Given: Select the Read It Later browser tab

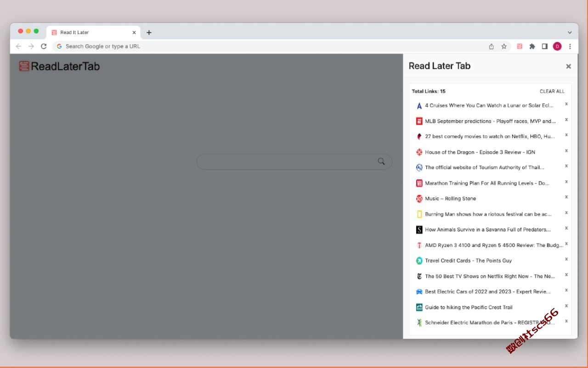Looking at the screenshot, I should 94,33.
